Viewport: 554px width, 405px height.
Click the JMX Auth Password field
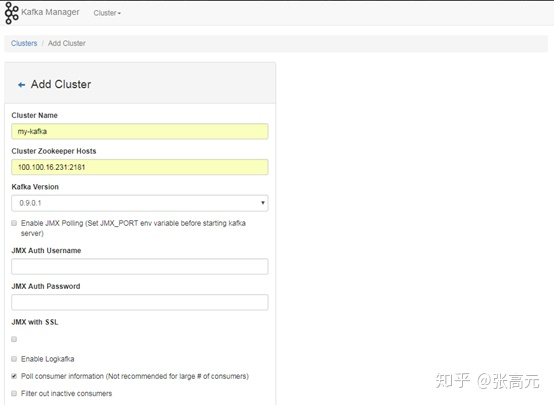[x=140, y=303]
